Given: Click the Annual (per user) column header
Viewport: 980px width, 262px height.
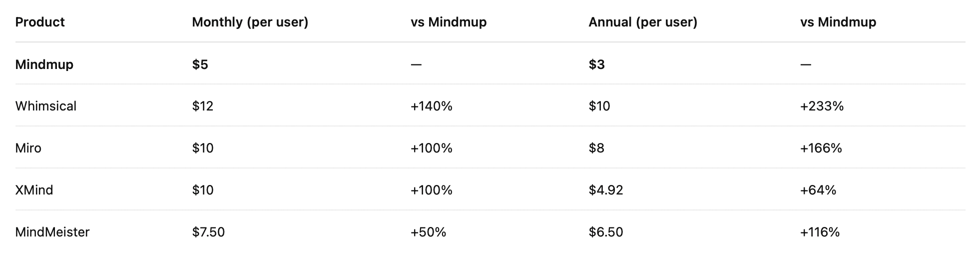Looking at the screenshot, I should [643, 22].
